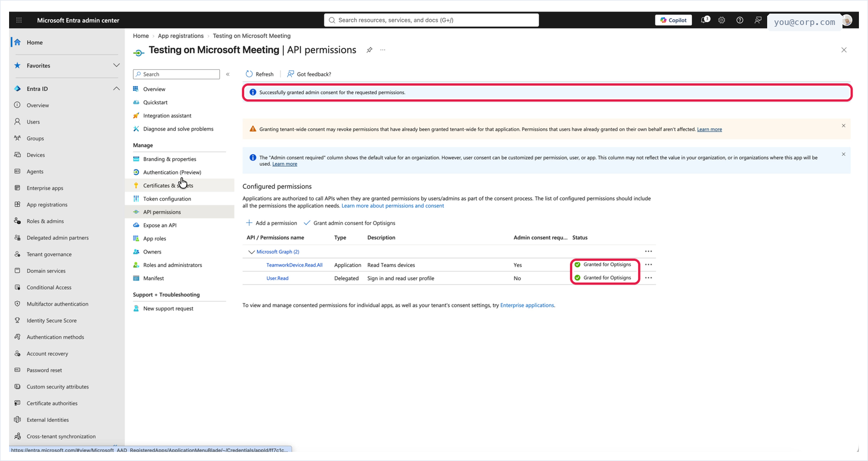Collapse the resource menu with double chevron
The width and height of the screenshot is (868, 461).
coord(228,74)
